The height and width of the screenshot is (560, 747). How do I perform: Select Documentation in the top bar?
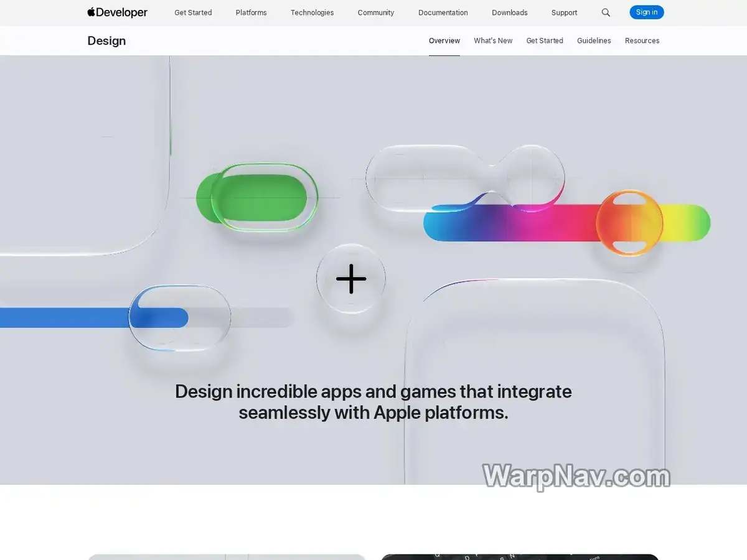[x=443, y=12]
